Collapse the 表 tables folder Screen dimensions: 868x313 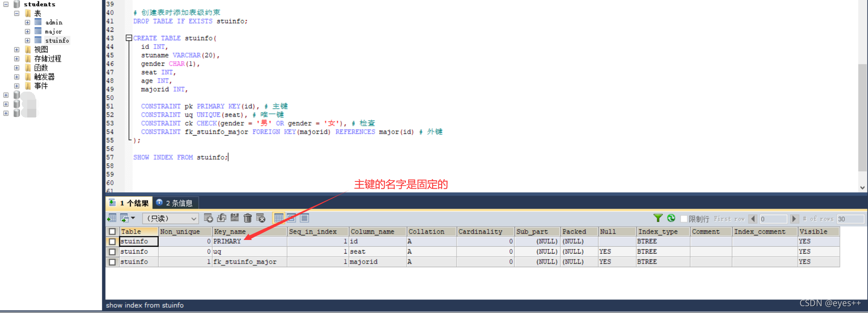[17, 13]
